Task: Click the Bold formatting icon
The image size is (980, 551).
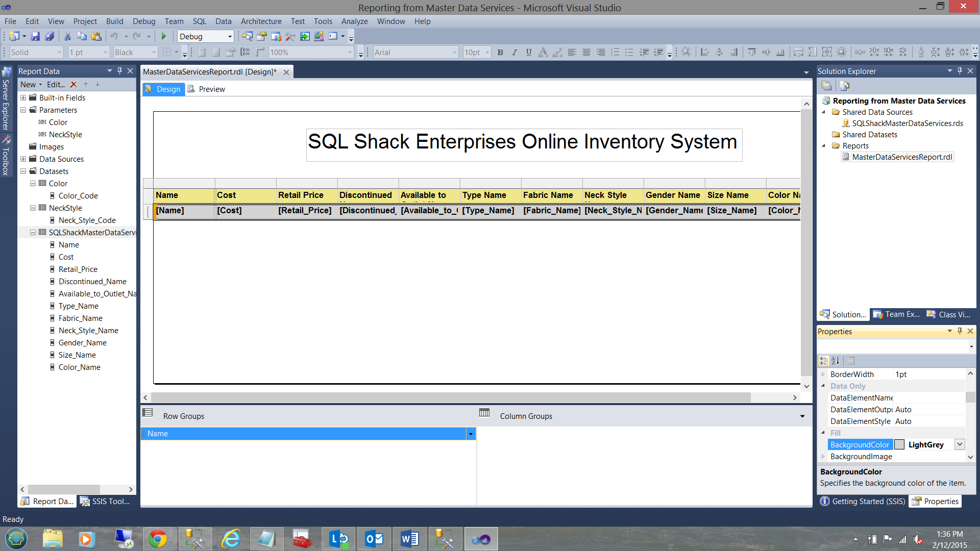Action: coord(500,52)
